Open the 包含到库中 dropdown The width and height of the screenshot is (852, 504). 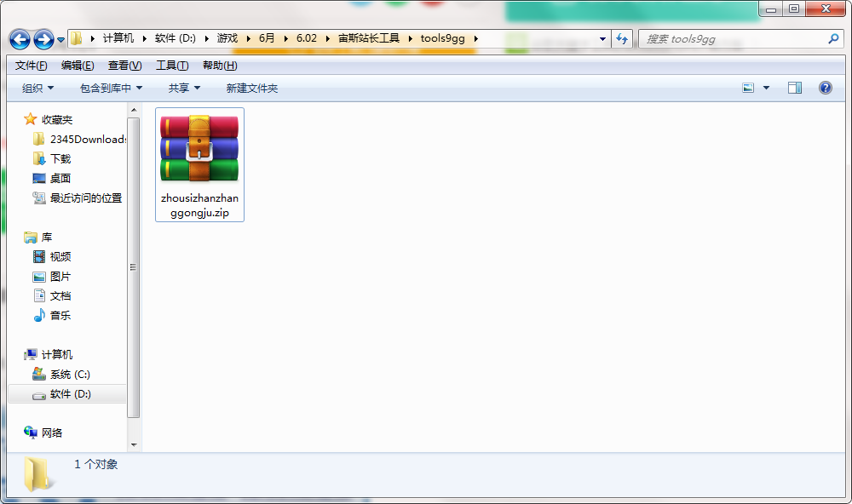tap(111, 88)
